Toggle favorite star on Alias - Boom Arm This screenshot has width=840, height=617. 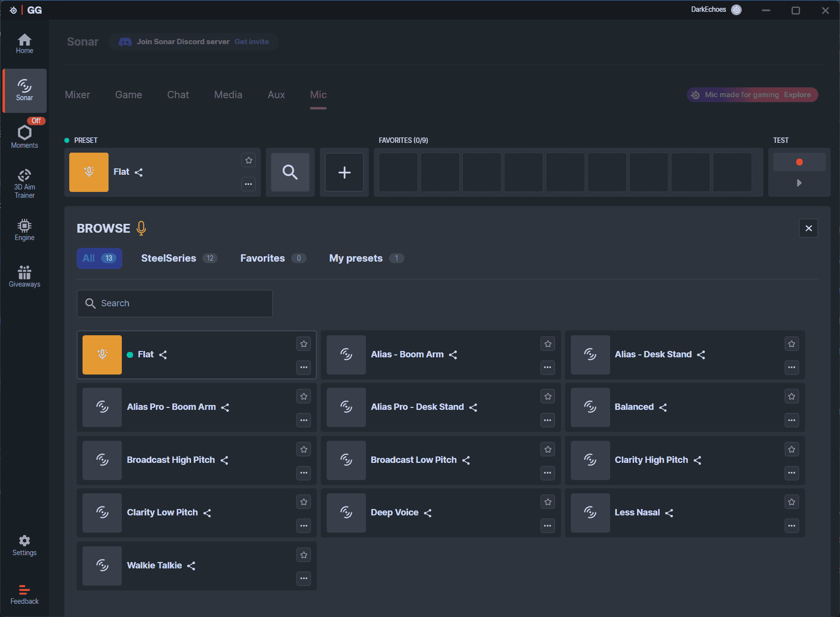pos(548,344)
